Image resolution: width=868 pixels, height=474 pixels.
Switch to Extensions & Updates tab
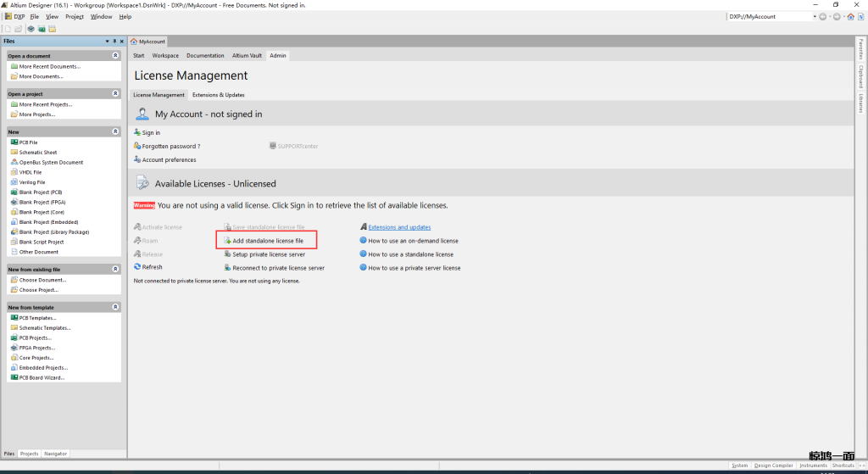point(218,95)
